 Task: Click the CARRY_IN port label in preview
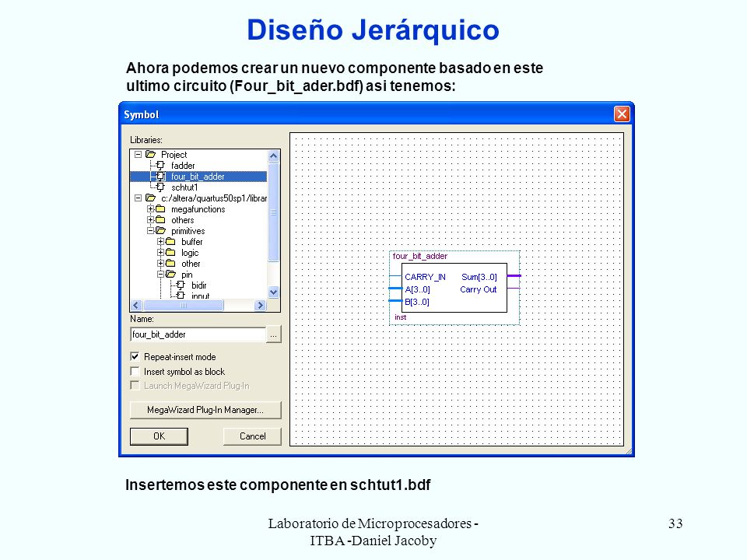[x=425, y=277]
